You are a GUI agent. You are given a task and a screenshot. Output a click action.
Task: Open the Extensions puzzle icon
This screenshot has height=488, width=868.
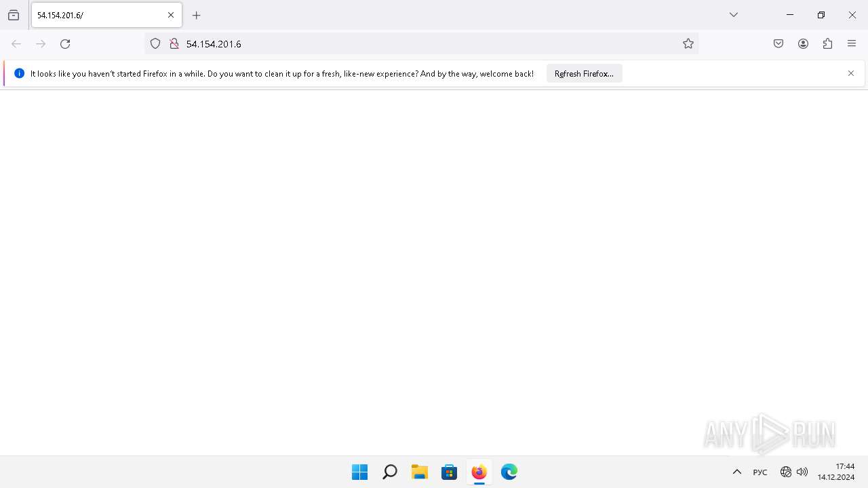click(x=827, y=43)
